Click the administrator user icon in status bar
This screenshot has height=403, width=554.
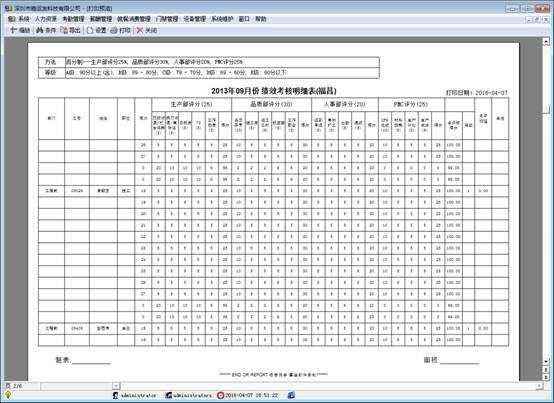point(115,395)
